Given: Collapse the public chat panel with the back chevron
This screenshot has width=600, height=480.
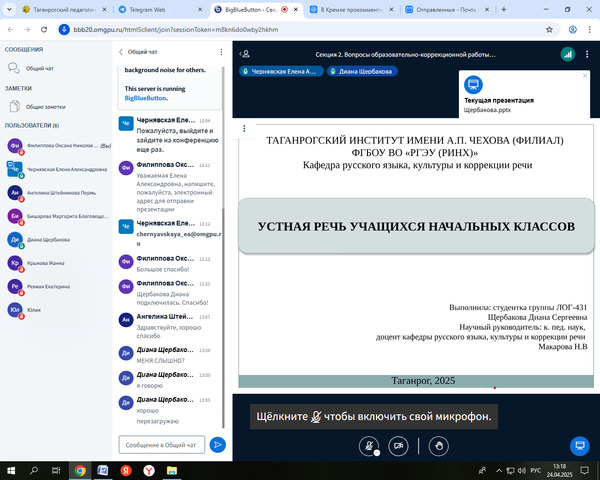Looking at the screenshot, I should 122,51.
